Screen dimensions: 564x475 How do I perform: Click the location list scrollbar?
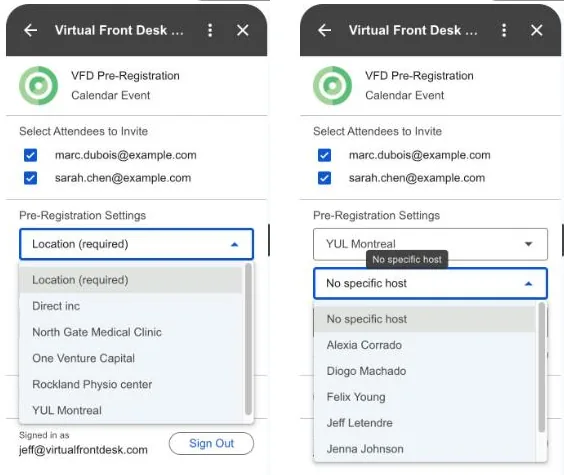tap(248, 339)
